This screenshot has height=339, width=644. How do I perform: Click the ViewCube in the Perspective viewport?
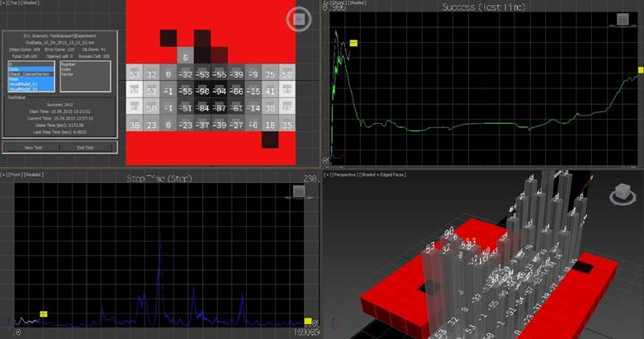tap(623, 194)
